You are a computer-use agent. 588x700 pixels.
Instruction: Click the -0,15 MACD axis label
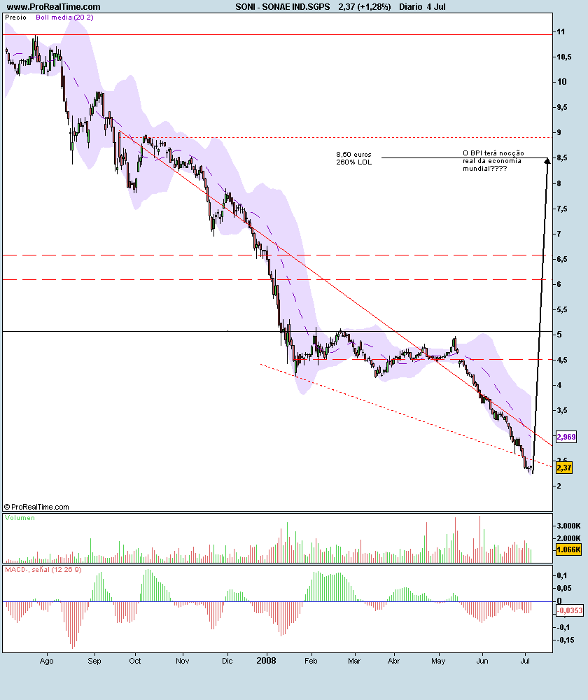[565, 640]
